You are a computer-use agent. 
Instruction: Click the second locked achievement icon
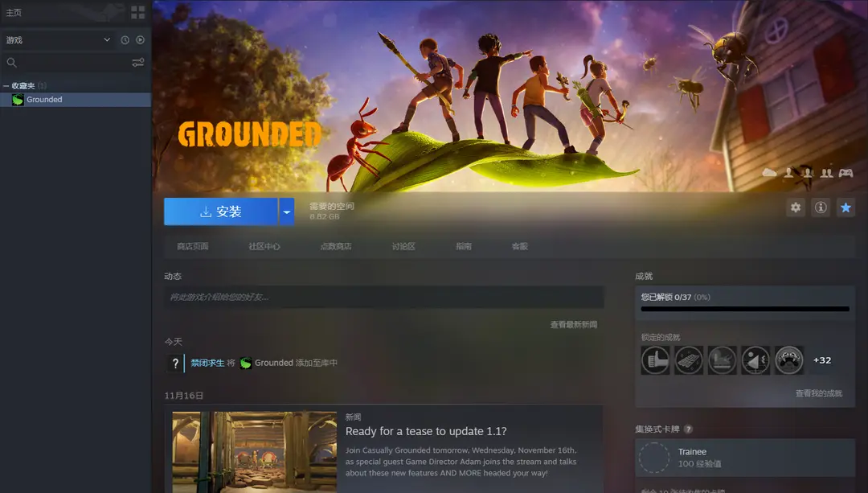(x=689, y=360)
